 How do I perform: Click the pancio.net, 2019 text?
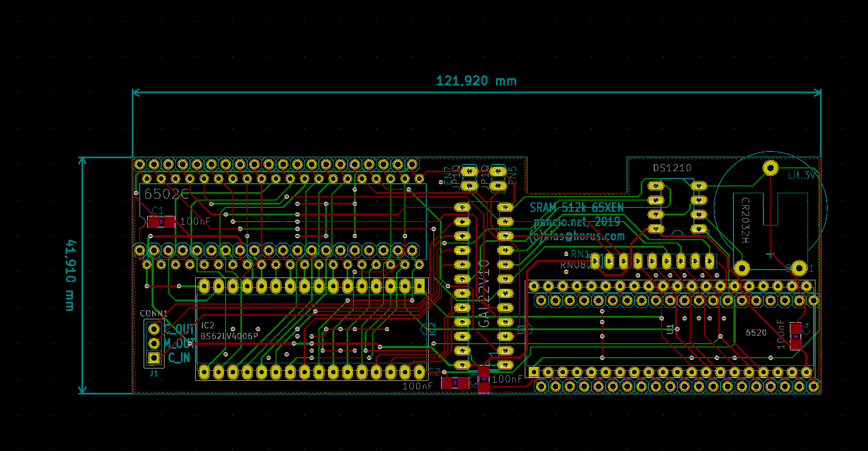point(576,222)
